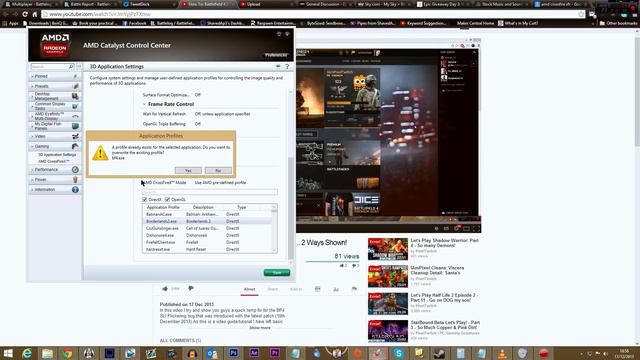Screen dimensions: 640x360
Task: Open Let's Play Half Life 2 Episode 2 video title
Action: pyautogui.click(x=444, y=298)
